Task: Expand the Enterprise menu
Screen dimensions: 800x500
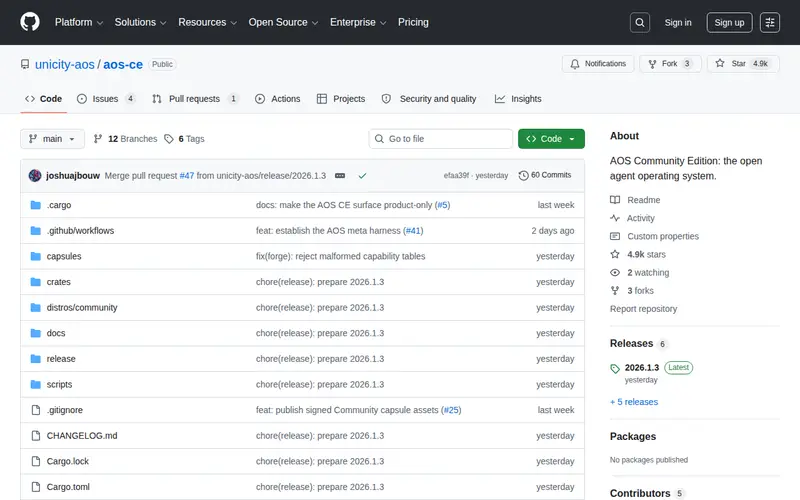Action: point(358,22)
